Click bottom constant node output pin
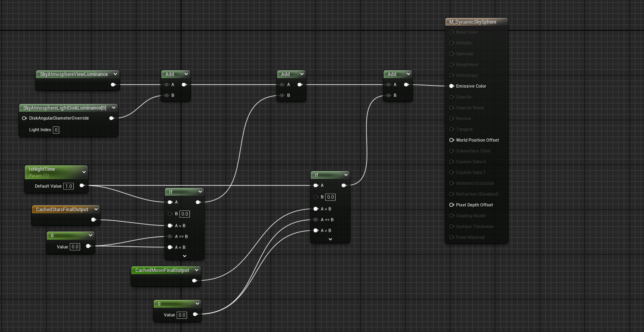644x332 pixels. pos(195,314)
